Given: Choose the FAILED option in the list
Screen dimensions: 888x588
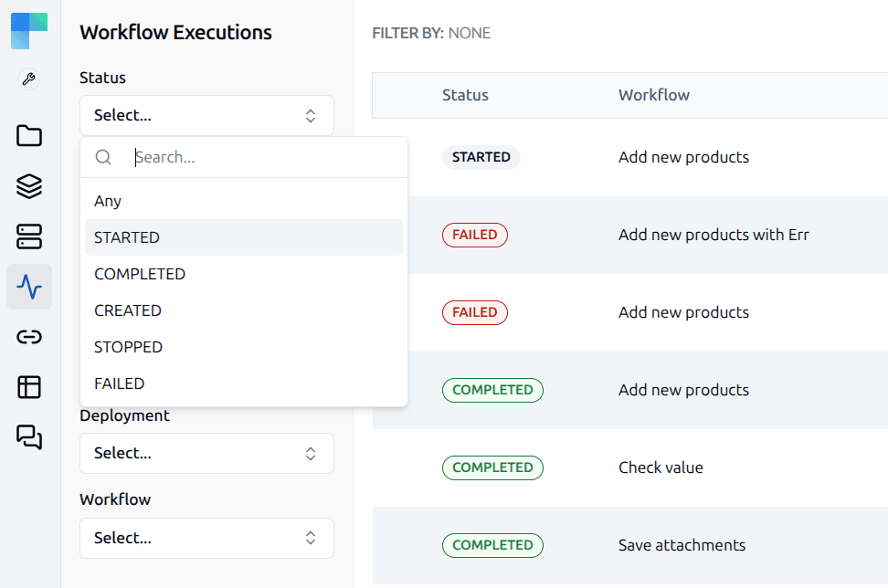Looking at the screenshot, I should click(x=244, y=383).
